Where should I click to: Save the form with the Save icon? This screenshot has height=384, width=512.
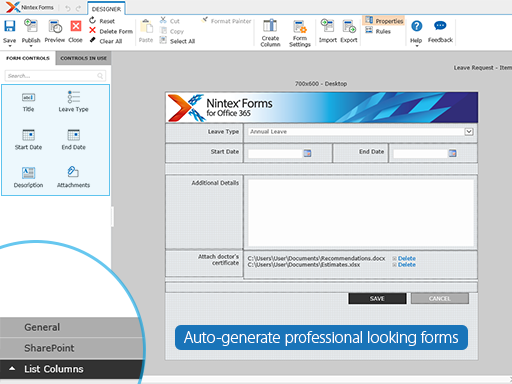tap(9, 26)
